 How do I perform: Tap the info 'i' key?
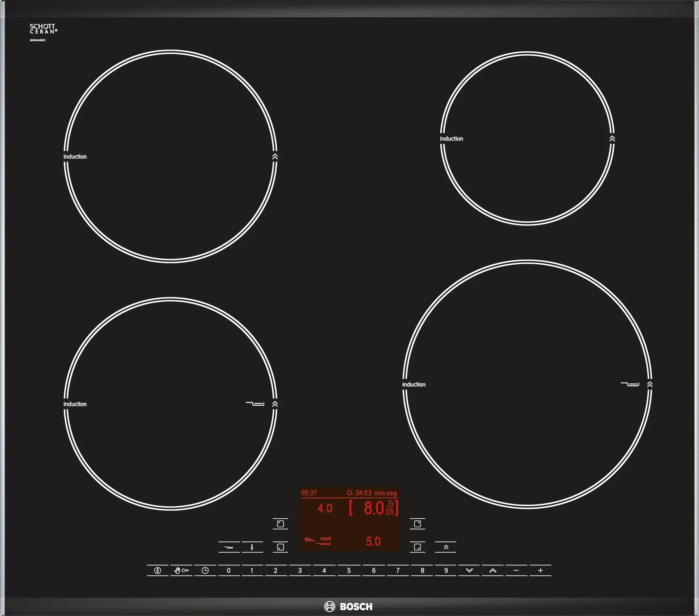click(x=252, y=547)
